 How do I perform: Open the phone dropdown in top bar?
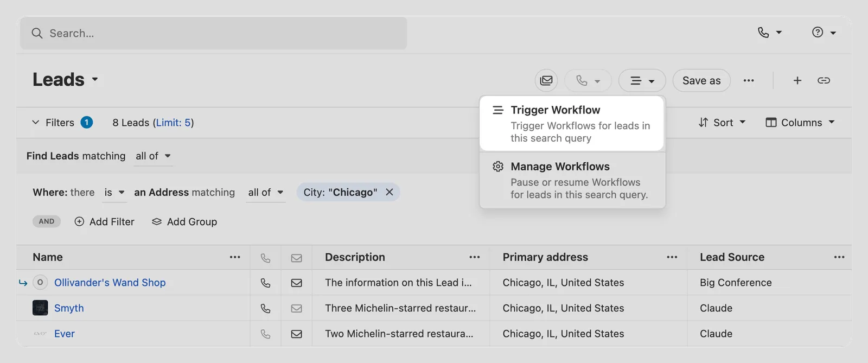769,33
